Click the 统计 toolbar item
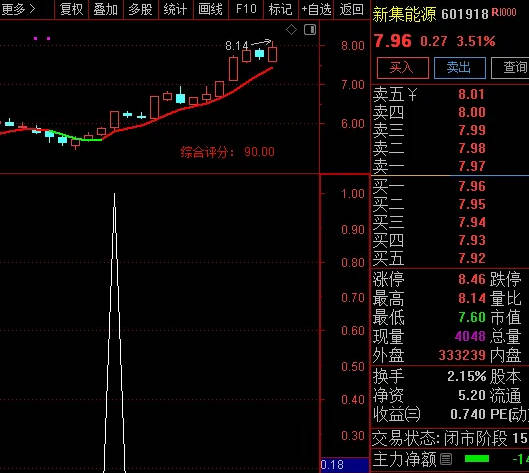 (175, 9)
